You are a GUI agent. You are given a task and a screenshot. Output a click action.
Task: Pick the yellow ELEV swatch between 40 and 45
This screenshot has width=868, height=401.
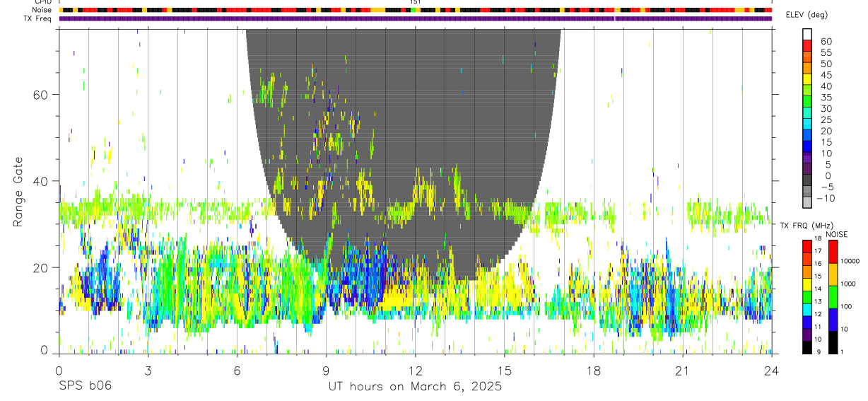(x=807, y=79)
